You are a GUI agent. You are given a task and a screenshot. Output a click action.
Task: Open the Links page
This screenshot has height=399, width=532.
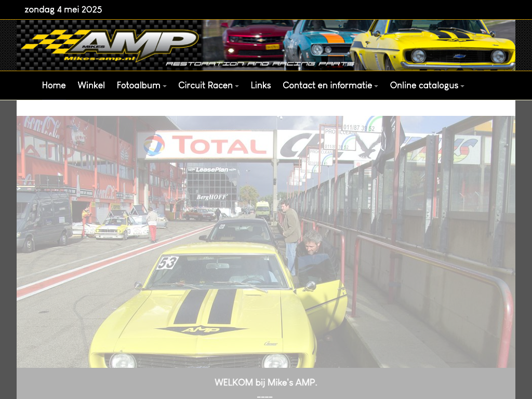(260, 85)
